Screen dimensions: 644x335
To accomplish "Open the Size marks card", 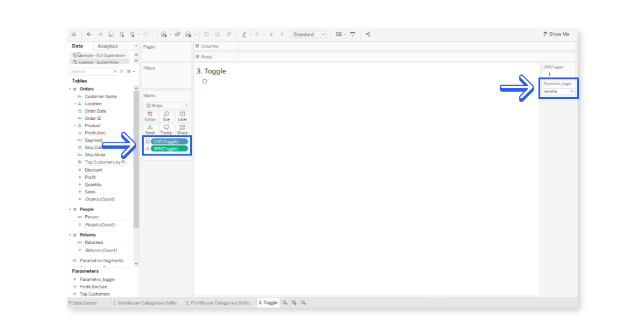I will pos(166,116).
